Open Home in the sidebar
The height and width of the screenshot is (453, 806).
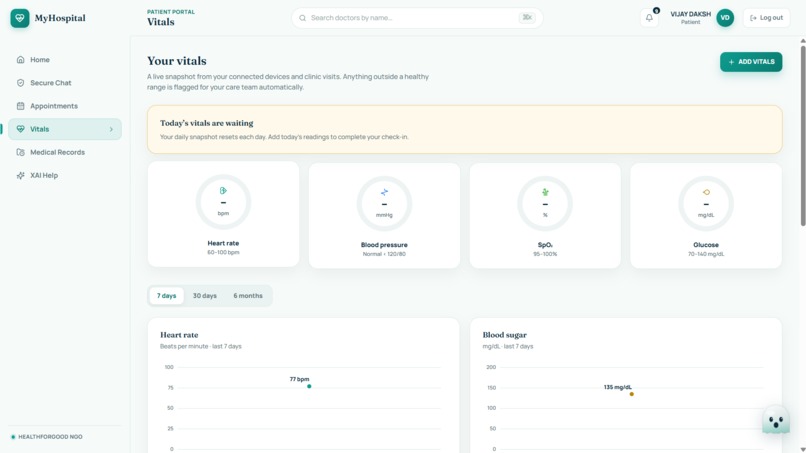pos(65,60)
